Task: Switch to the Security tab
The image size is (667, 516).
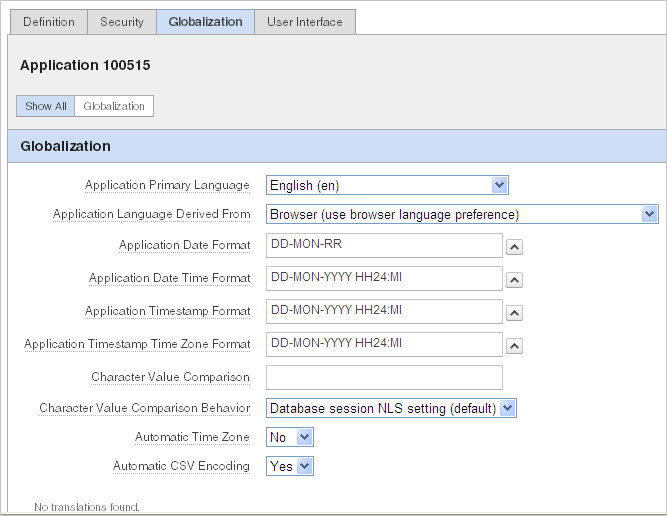Action: [x=122, y=22]
